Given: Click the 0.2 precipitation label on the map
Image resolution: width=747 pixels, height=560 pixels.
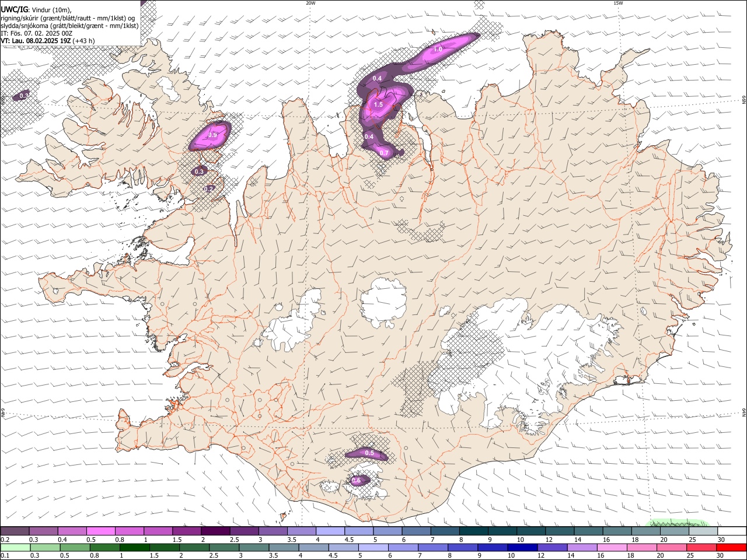Looking at the screenshot, I should pyautogui.click(x=210, y=189).
